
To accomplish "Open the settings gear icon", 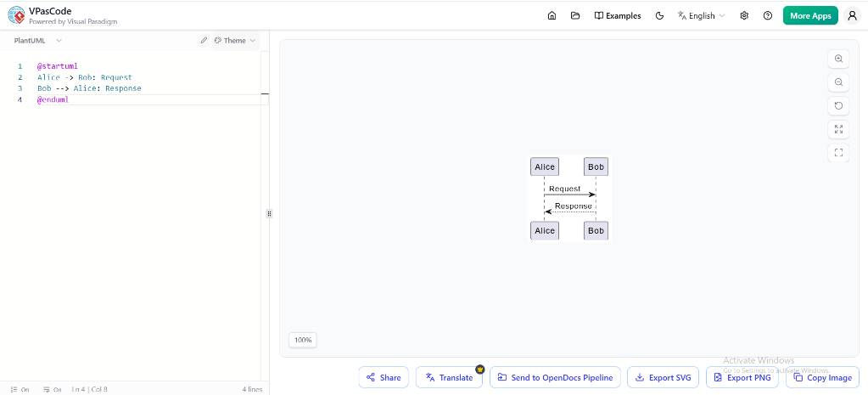I will [x=745, y=15].
